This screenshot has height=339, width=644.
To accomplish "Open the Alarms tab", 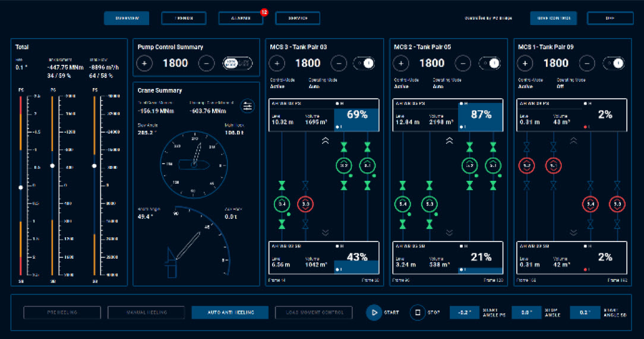I will tap(241, 18).
